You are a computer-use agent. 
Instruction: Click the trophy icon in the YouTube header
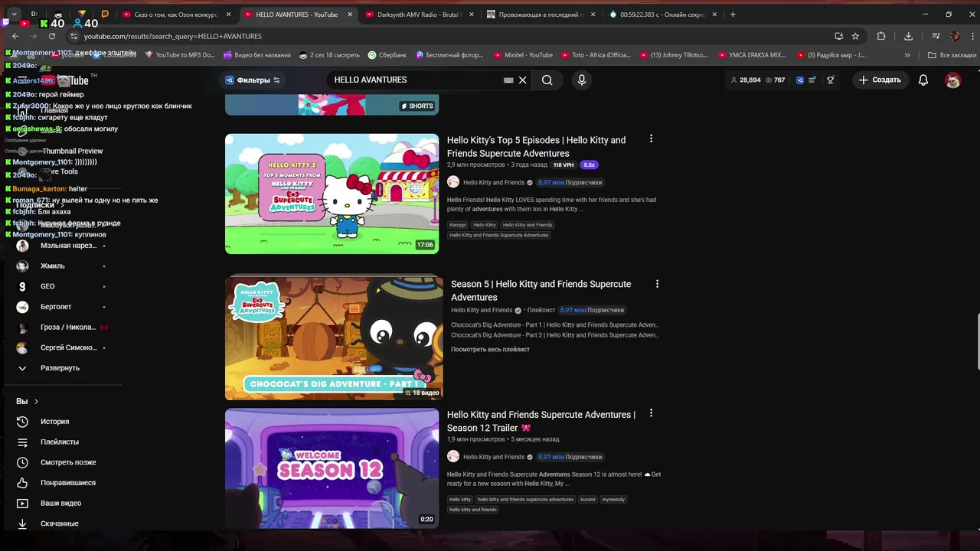[x=830, y=80]
